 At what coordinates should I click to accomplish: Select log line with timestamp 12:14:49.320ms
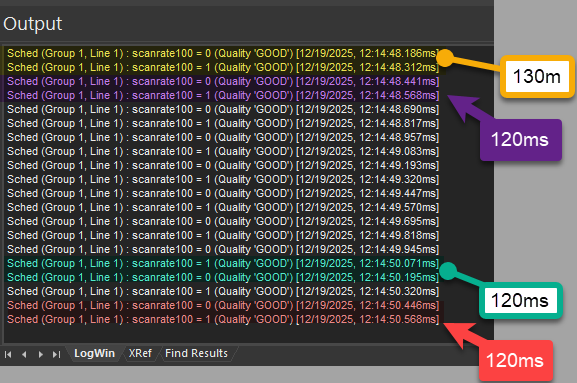click(x=223, y=179)
